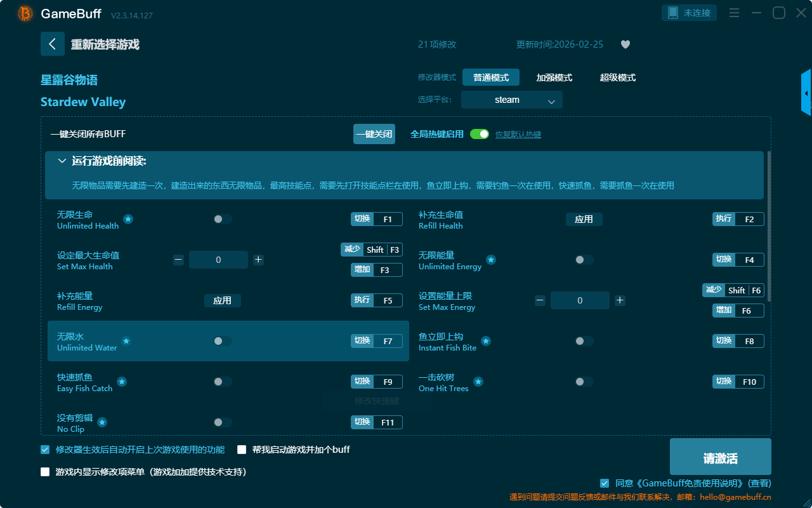Switch to the 加强模式 enhanced mode tab

(x=554, y=77)
